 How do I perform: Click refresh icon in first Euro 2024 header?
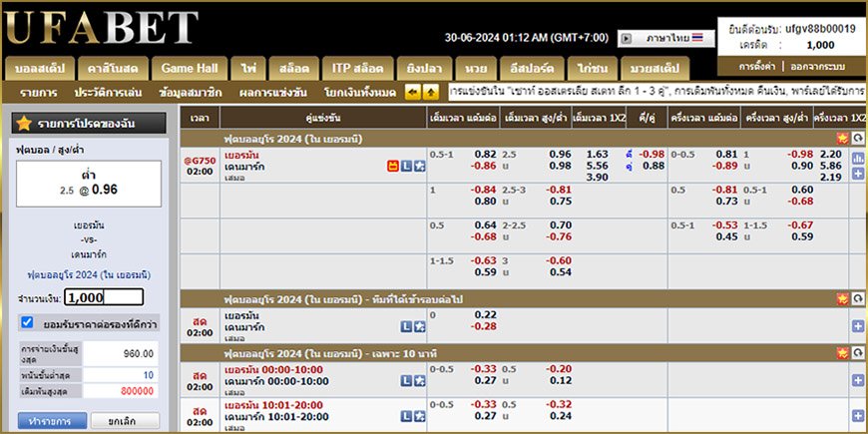click(x=858, y=138)
